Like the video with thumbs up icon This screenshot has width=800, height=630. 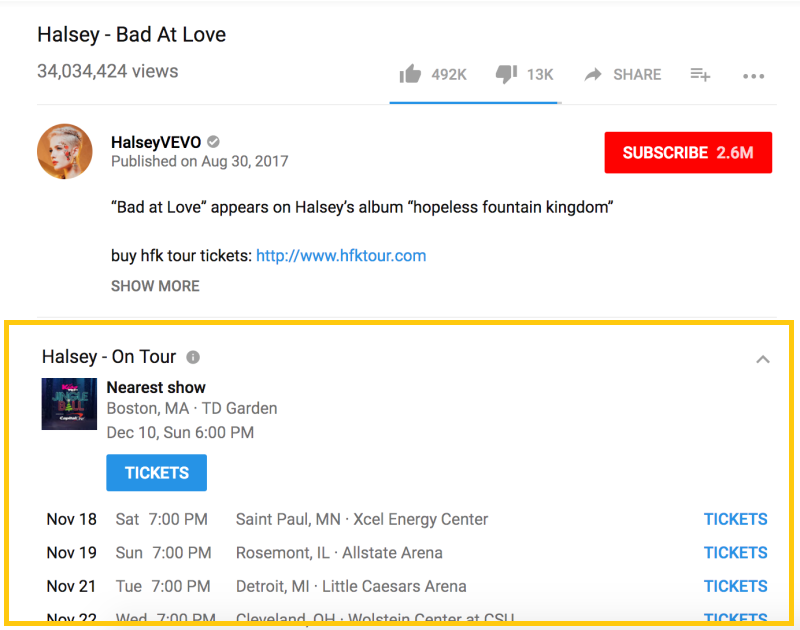point(410,74)
